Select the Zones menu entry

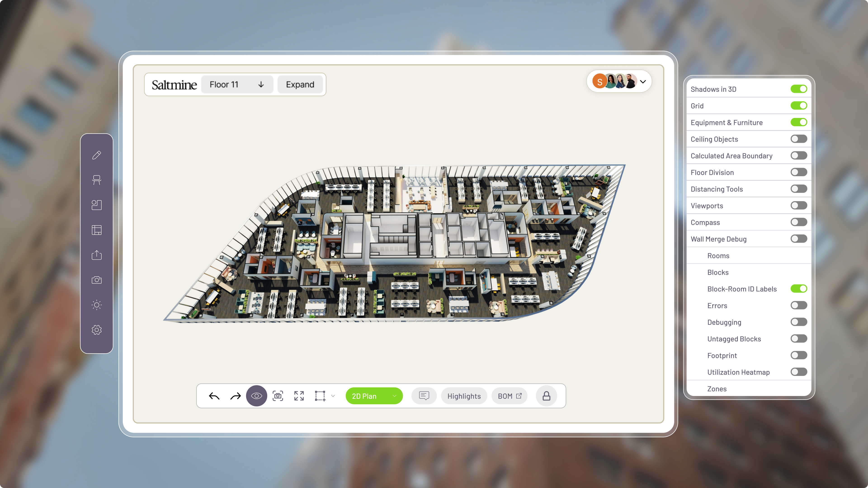coord(749,389)
